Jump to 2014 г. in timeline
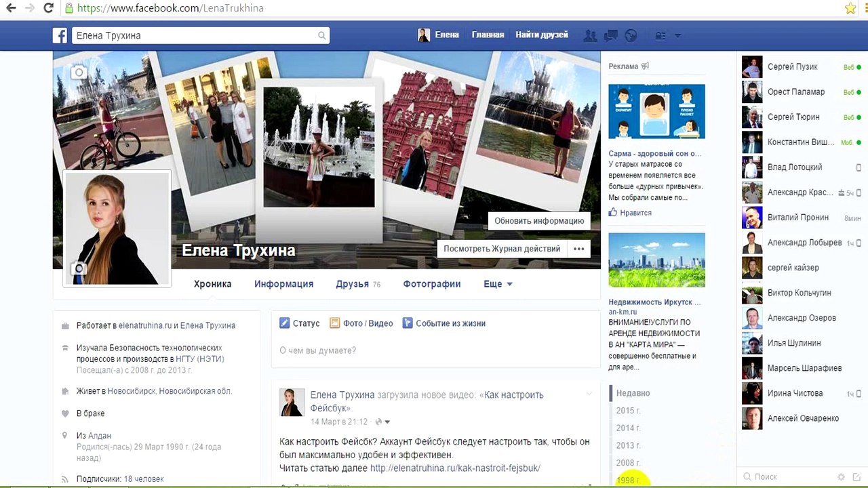The width and height of the screenshot is (868, 488). click(628, 428)
